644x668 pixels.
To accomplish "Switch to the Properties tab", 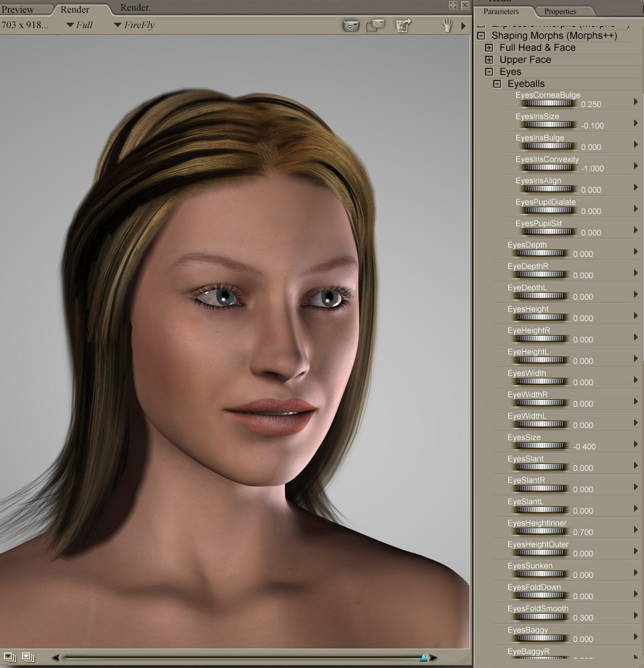I will click(x=560, y=11).
